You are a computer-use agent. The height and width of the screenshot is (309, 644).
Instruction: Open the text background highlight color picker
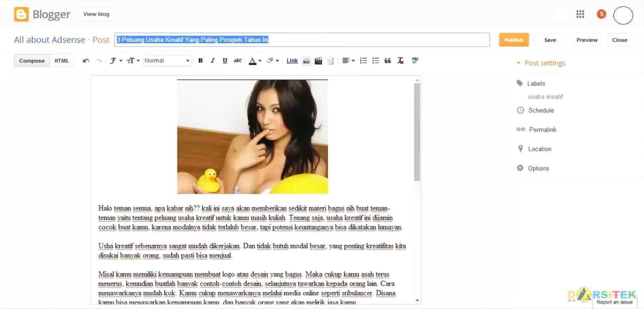click(273, 61)
